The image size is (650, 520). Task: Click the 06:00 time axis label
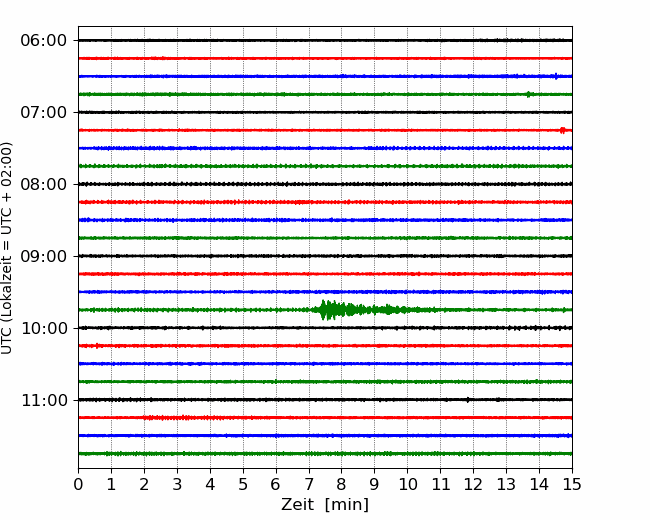[43, 41]
